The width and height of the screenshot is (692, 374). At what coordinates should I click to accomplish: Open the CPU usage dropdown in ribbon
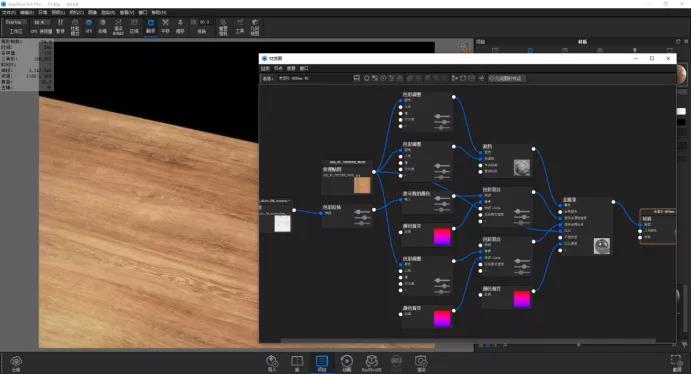pos(41,22)
